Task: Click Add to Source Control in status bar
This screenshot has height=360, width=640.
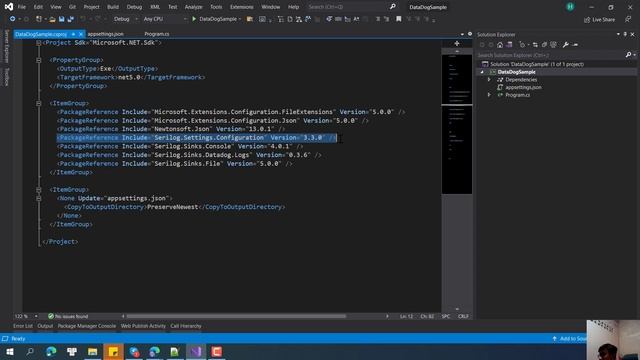Action: pyautogui.click(x=570, y=339)
